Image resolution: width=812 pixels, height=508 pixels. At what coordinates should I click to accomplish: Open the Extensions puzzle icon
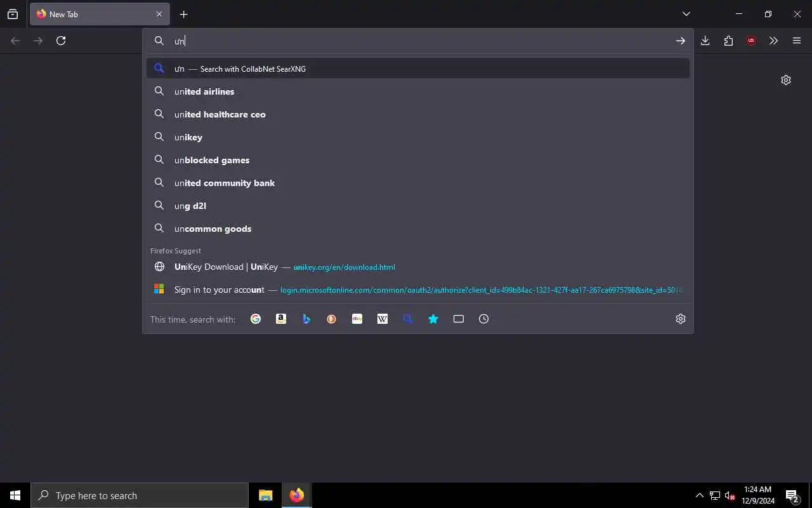[x=728, y=41]
